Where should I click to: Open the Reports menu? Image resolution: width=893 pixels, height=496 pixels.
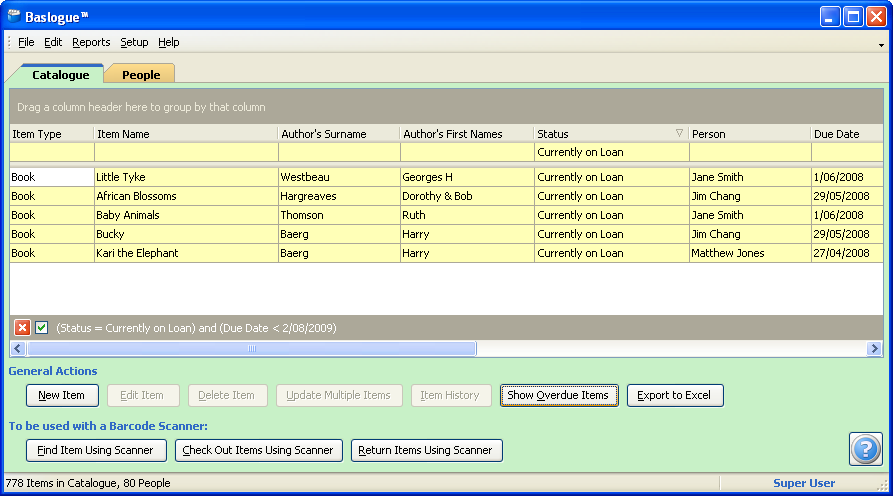pyautogui.click(x=91, y=42)
